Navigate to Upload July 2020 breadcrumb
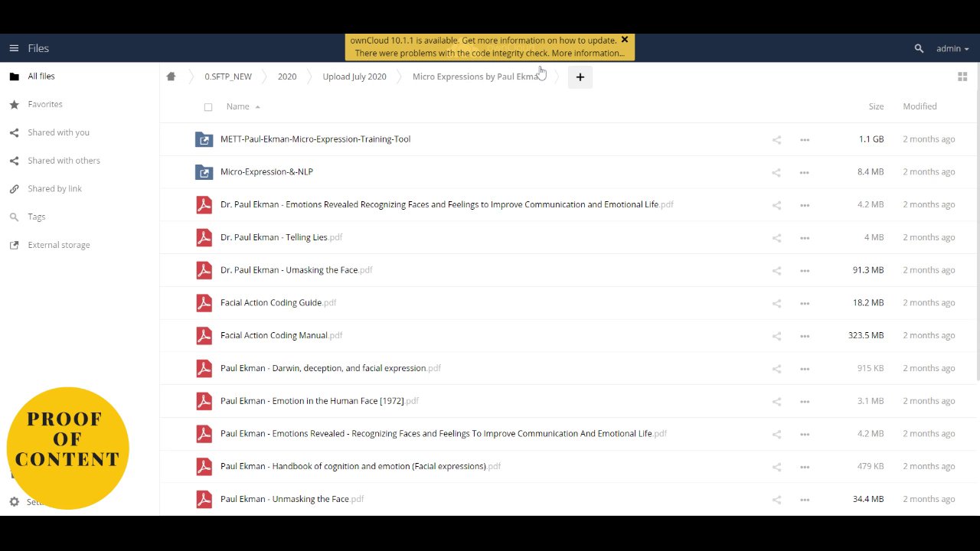 354,77
